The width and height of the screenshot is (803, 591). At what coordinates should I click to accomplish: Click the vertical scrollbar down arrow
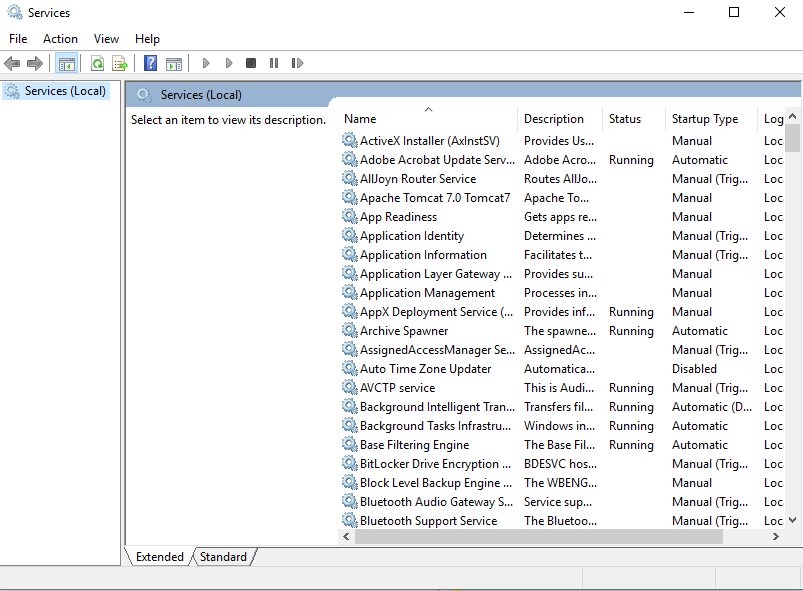(792, 520)
